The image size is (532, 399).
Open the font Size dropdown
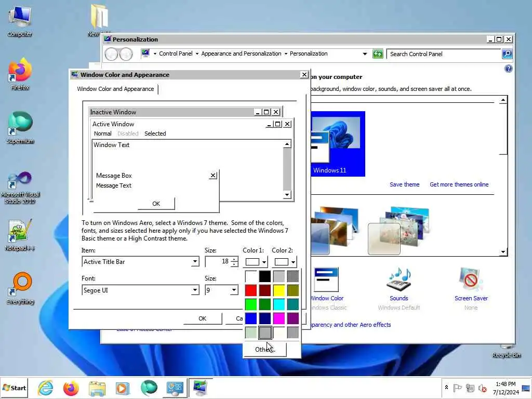(234, 290)
